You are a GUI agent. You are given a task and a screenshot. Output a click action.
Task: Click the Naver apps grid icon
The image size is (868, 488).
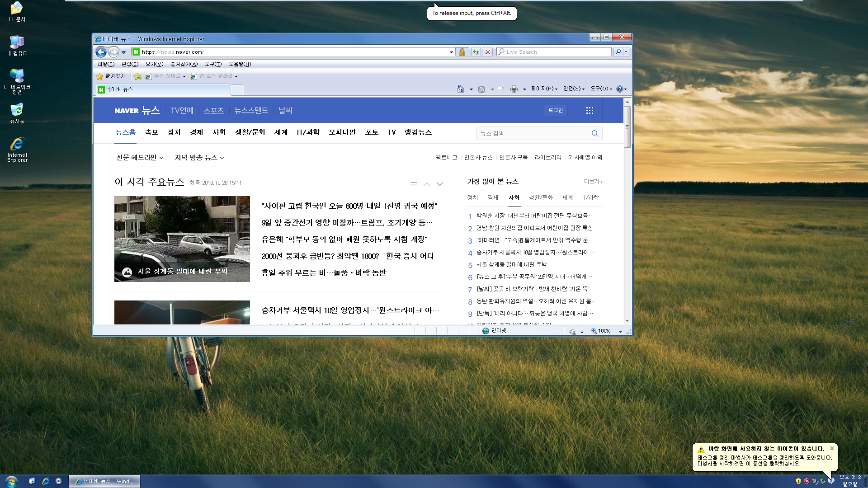click(590, 110)
